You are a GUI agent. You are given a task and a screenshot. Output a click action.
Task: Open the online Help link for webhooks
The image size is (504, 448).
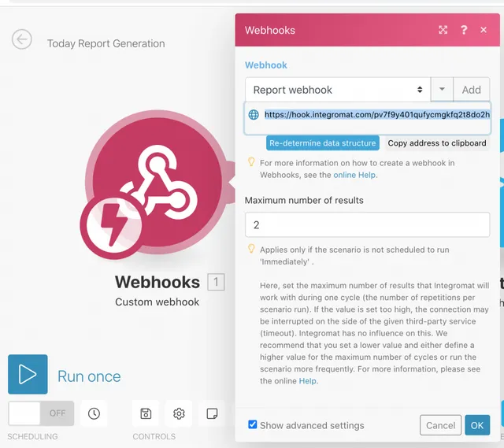tap(354, 175)
